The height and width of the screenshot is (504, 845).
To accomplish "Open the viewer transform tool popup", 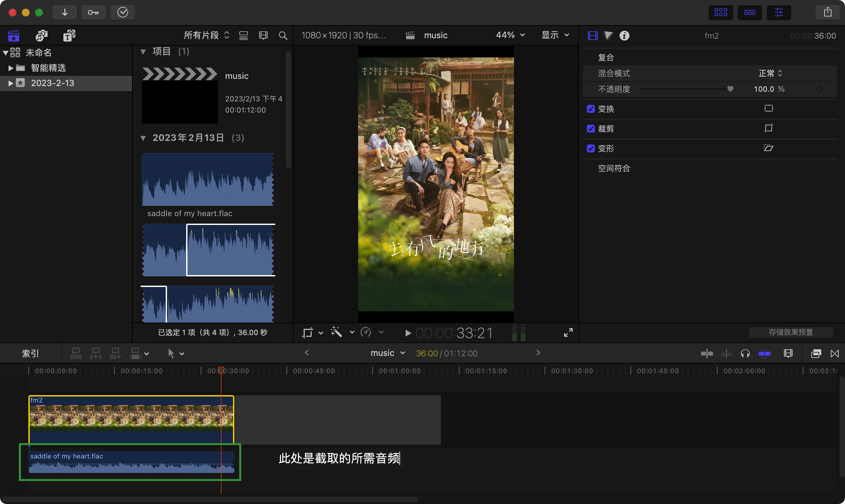I will [312, 332].
